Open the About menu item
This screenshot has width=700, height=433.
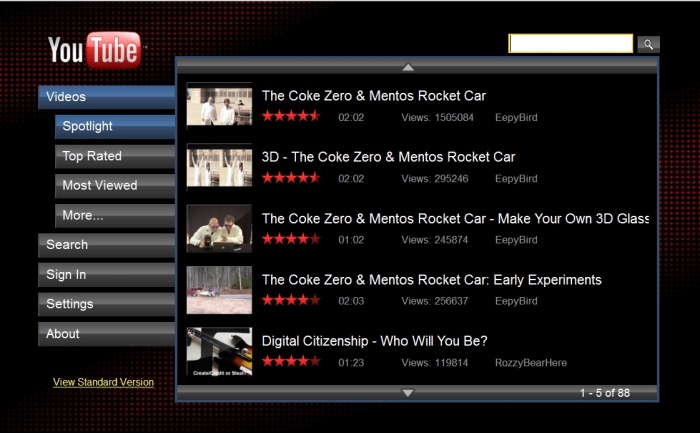point(106,334)
